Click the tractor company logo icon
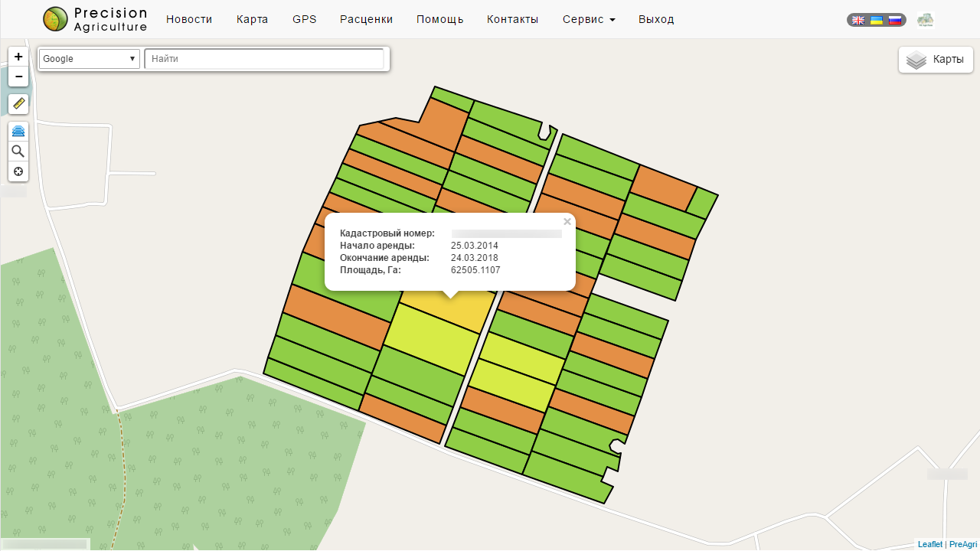980x551 pixels. pyautogui.click(x=925, y=20)
